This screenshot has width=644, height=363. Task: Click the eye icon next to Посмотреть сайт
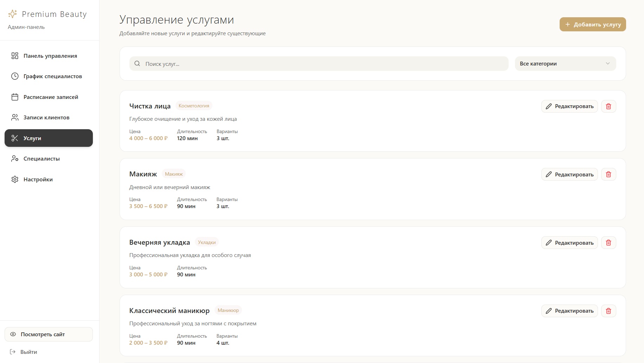tap(13, 334)
